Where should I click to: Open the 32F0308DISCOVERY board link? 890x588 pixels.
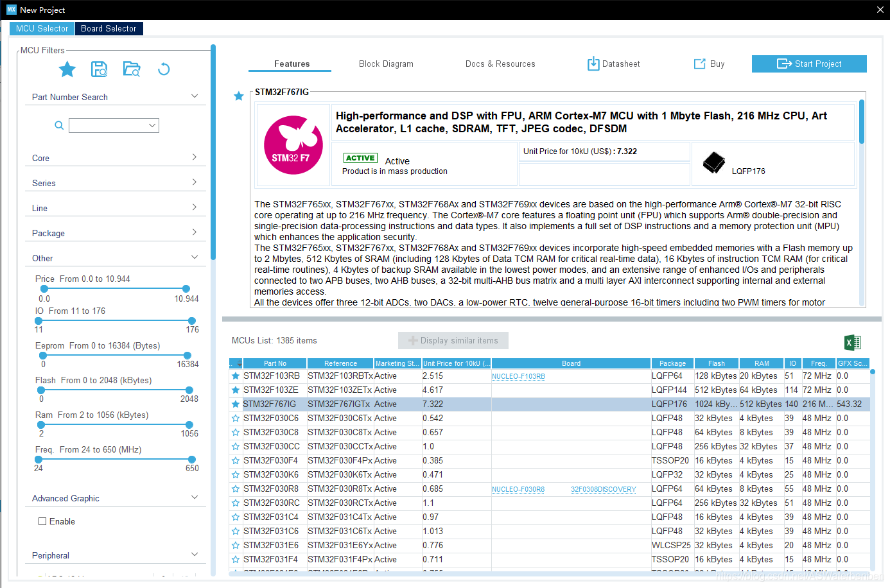click(x=604, y=489)
